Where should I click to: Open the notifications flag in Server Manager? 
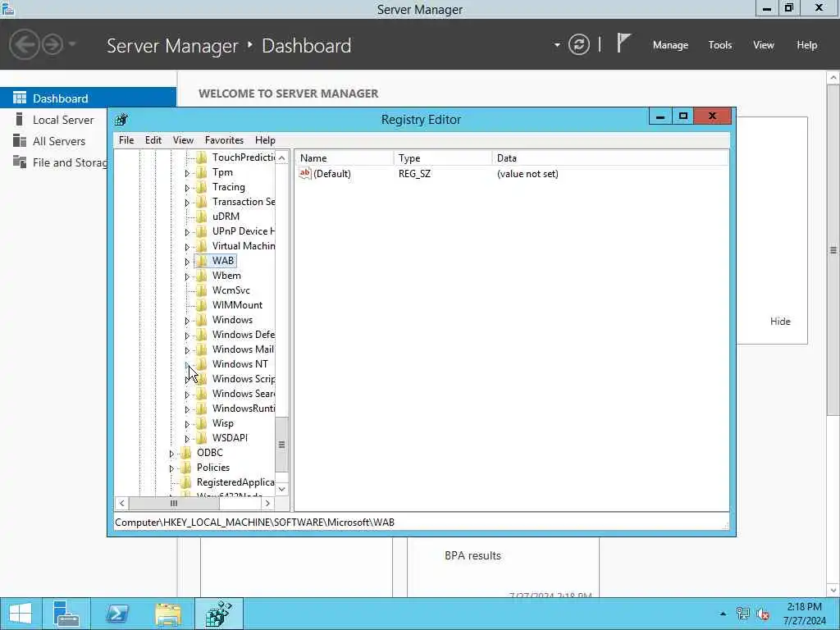[x=623, y=43]
